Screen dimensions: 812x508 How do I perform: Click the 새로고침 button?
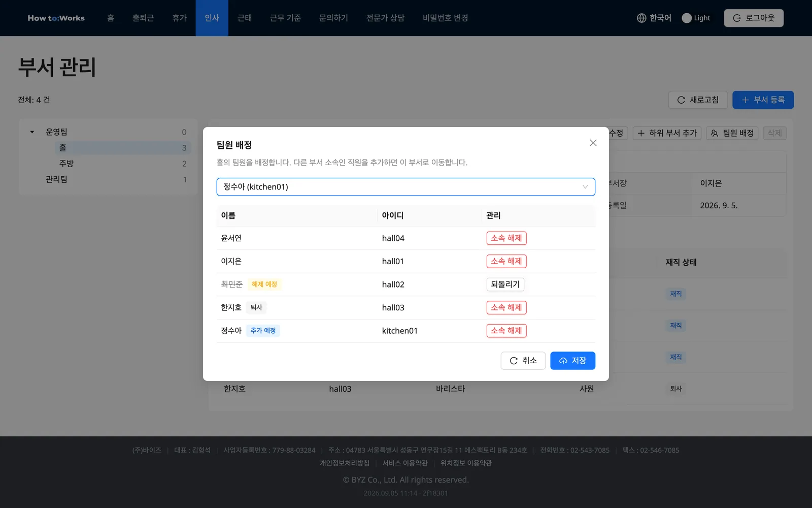coord(698,100)
